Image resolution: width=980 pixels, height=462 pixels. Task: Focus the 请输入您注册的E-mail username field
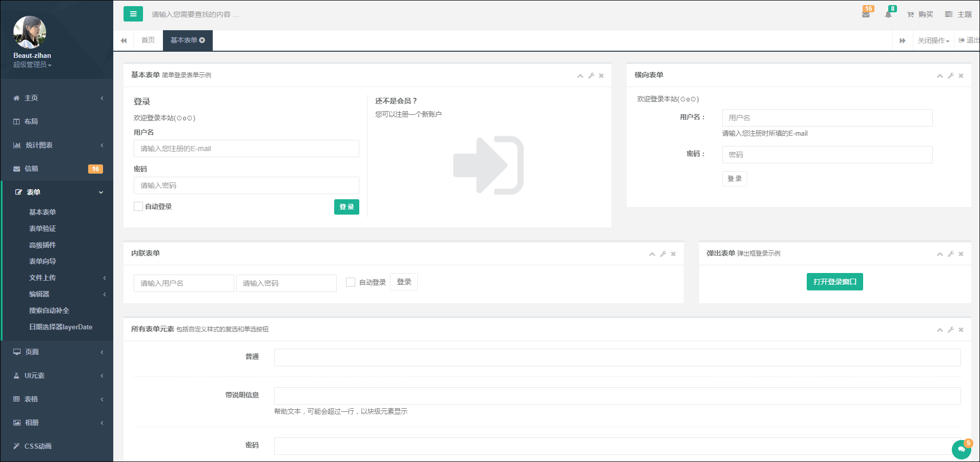pyautogui.click(x=247, y=149)
